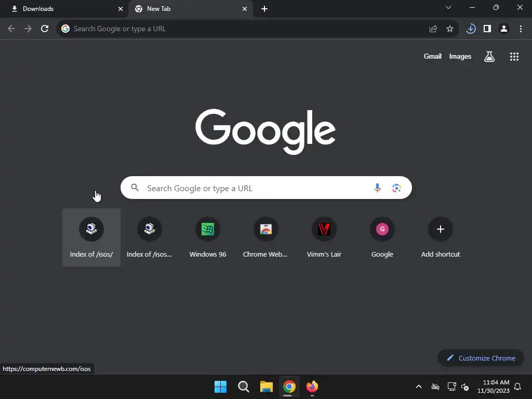This screenshot has width=532, height=399.
Task: Bookmark this tab with the star icon
Action: 450,29
